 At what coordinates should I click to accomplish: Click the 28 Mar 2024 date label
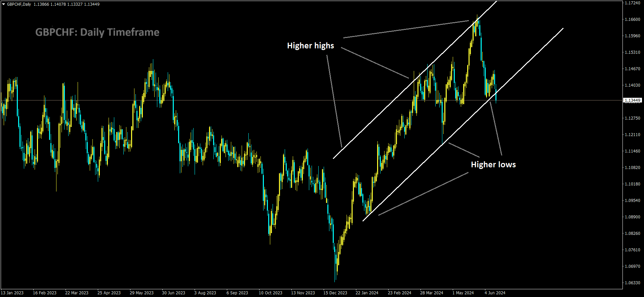pos(432,293)
